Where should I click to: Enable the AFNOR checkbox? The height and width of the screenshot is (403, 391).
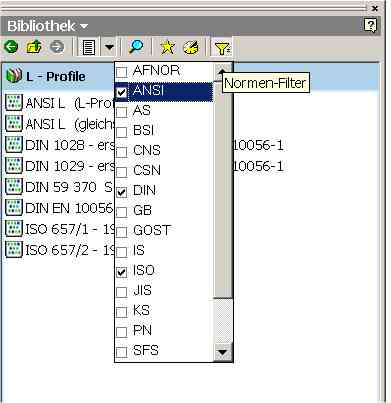coord(122,72)
